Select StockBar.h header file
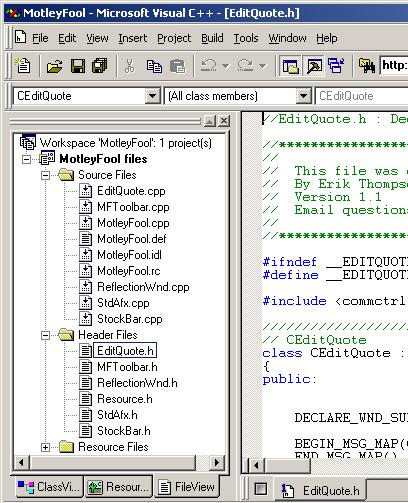The image size is (408, 503). [124, 431]
